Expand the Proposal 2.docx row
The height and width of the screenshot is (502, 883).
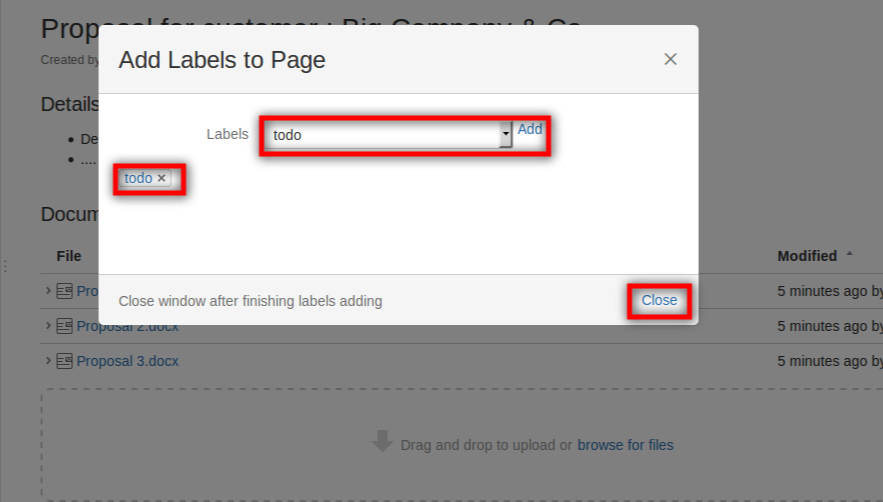(x=48, y=326)
